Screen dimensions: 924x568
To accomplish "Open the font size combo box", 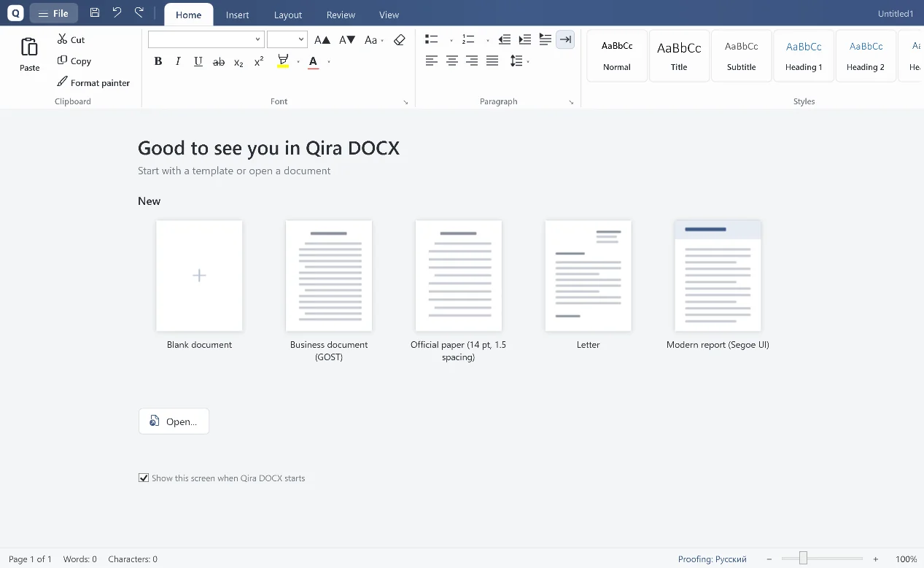I will tap(287, 39).
